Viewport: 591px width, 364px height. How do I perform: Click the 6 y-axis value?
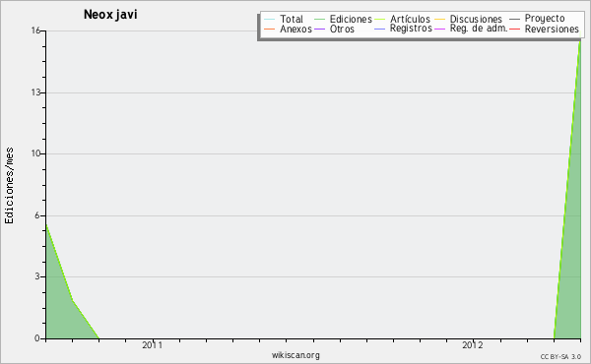point(37,215)
